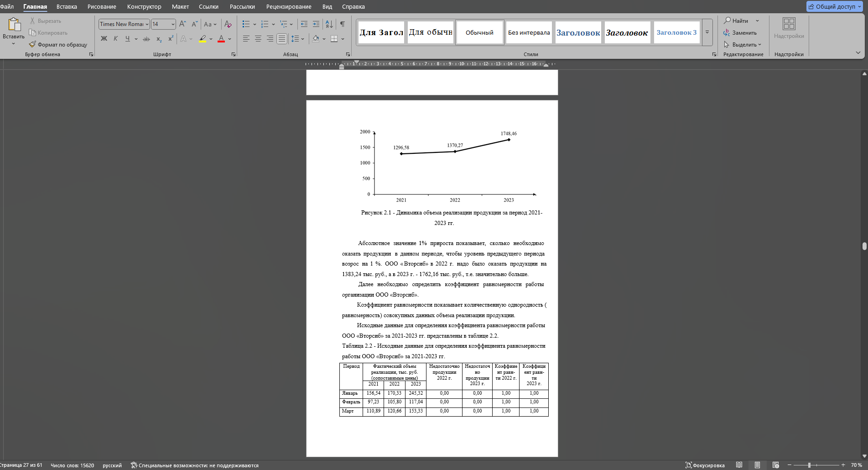This screenshot has height=470, width=868.
Task: Switch to the Insert (Вставка) tab
Action: (67, 6)
